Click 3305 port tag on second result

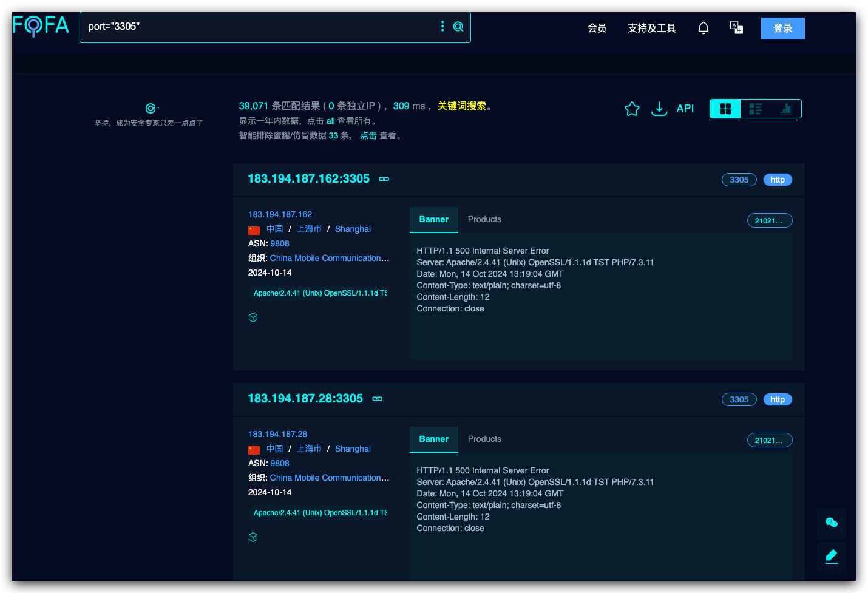coord(739,399)
